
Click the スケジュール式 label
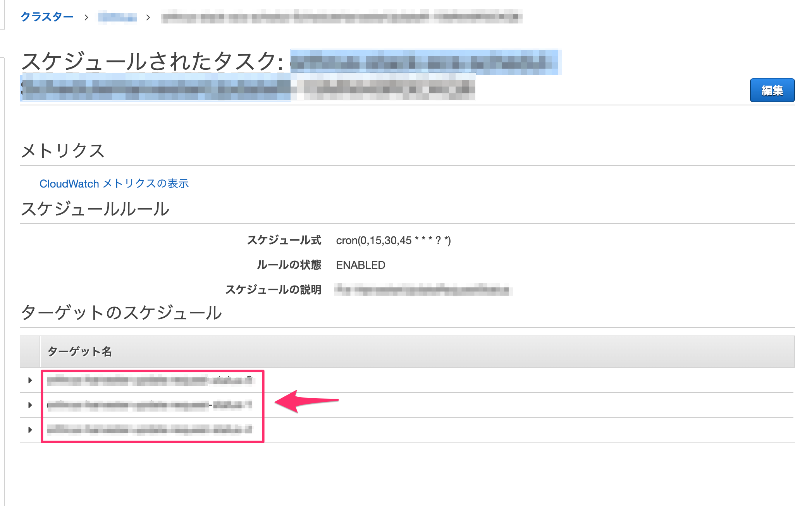point(284,240)
